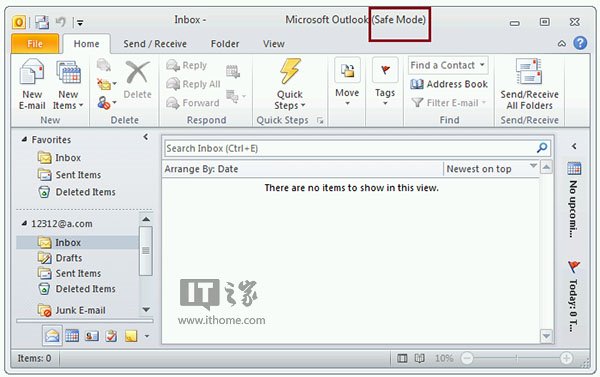Open the Move dropdown menu
This screenshot has width=600, height=377.
(x=347, y=82)
